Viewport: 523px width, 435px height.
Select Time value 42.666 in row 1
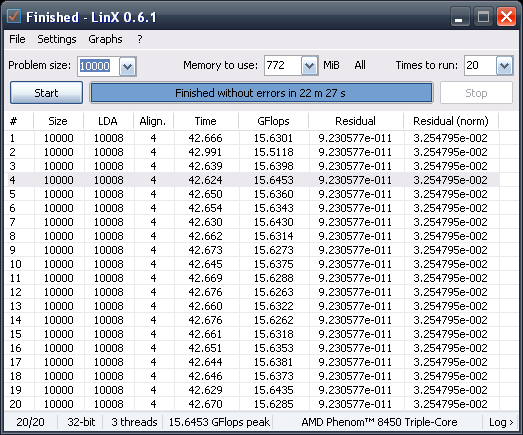[x=205, y=138]
